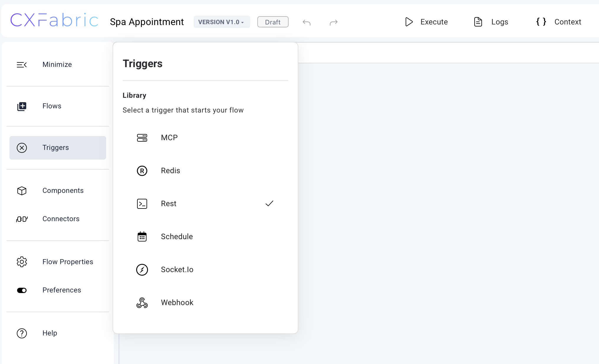Open the Components sidebar label
The height and width of the screenshot is (364, 599).
tap(63, 191)
